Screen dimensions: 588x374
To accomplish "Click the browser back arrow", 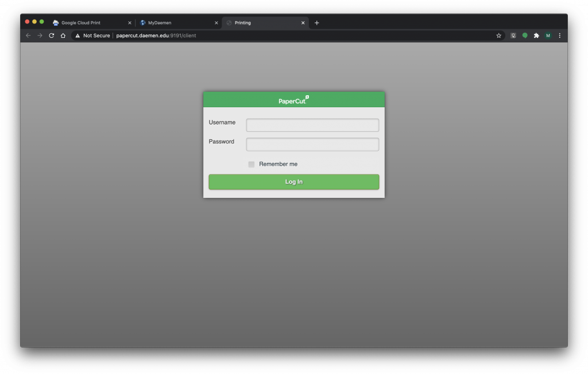I will [x=28, y=36].
